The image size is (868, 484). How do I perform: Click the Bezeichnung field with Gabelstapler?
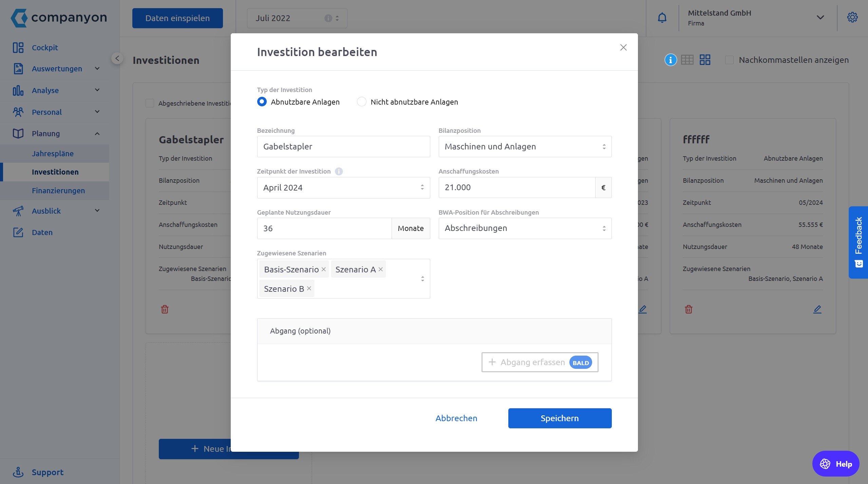(343, 147)
